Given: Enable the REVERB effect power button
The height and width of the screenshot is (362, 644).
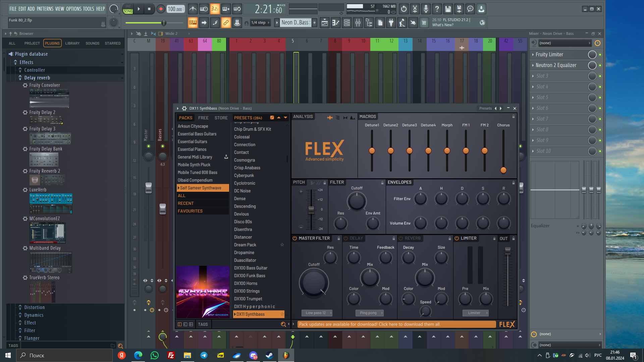Looking at the screenshot, I should coord(401,238).
